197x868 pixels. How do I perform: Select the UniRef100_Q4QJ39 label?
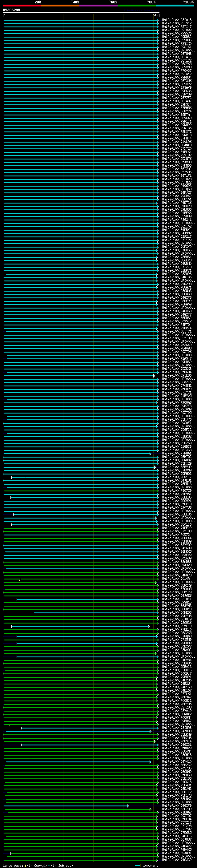coord(176,860)
